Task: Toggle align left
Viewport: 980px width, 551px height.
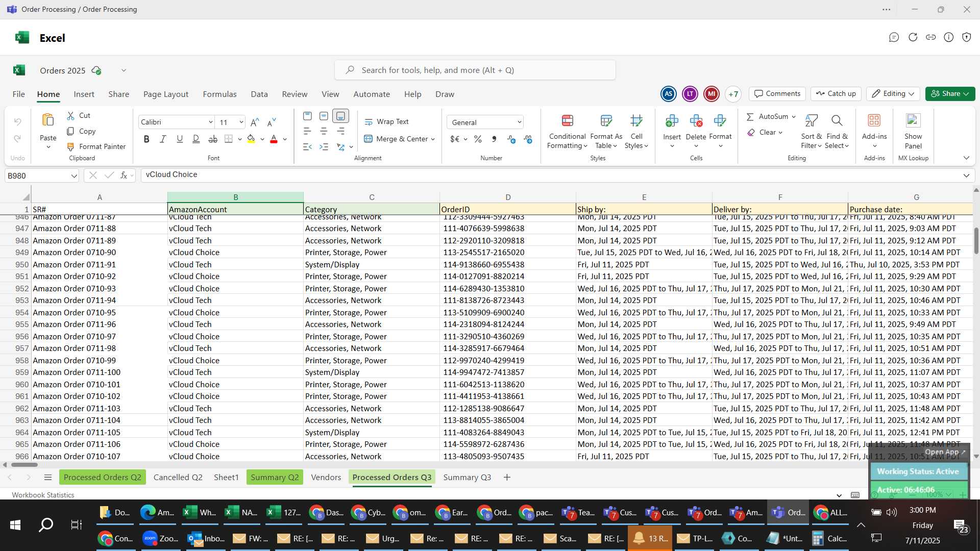Action: 307,131
